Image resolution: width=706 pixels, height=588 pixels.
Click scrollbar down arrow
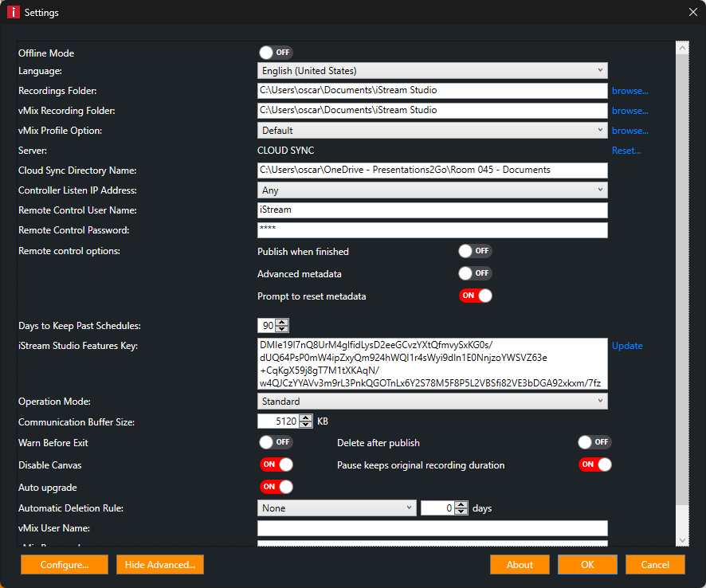click(x=682, y=540)
